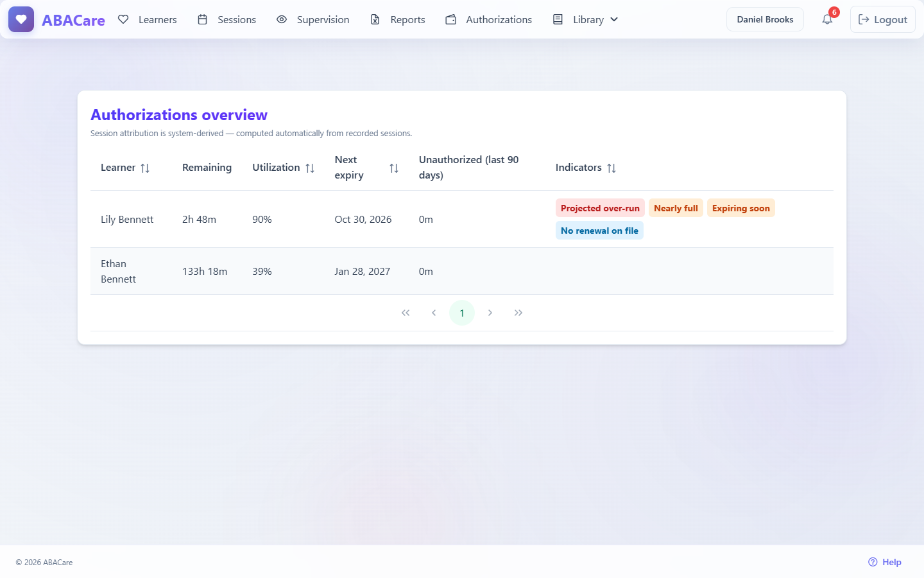Image resolution: width=924 pixels, height=578 pixels.
Task: Open the Learners menu item
Action: (x=148, y=19)
